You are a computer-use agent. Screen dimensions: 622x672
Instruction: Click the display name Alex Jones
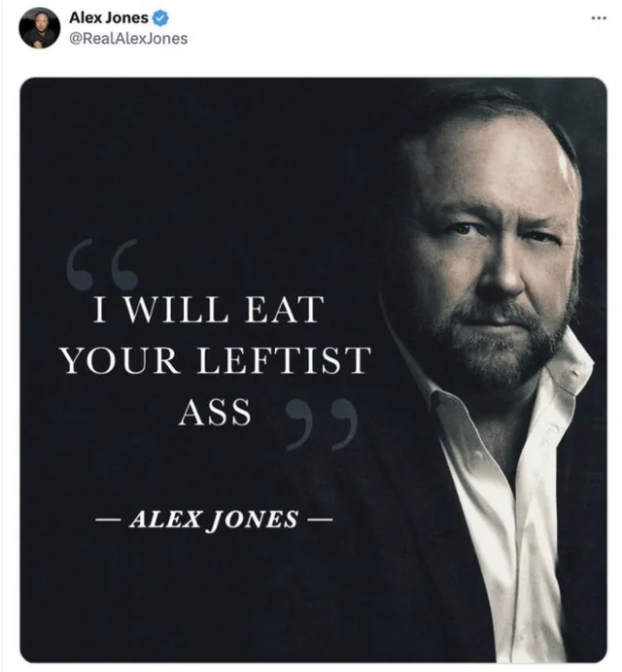pos(109,17)
